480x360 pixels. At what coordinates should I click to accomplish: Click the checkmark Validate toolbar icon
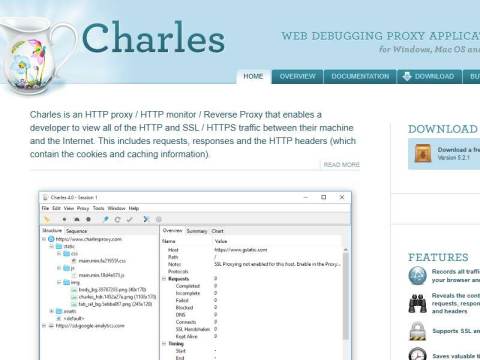point(130,219)
